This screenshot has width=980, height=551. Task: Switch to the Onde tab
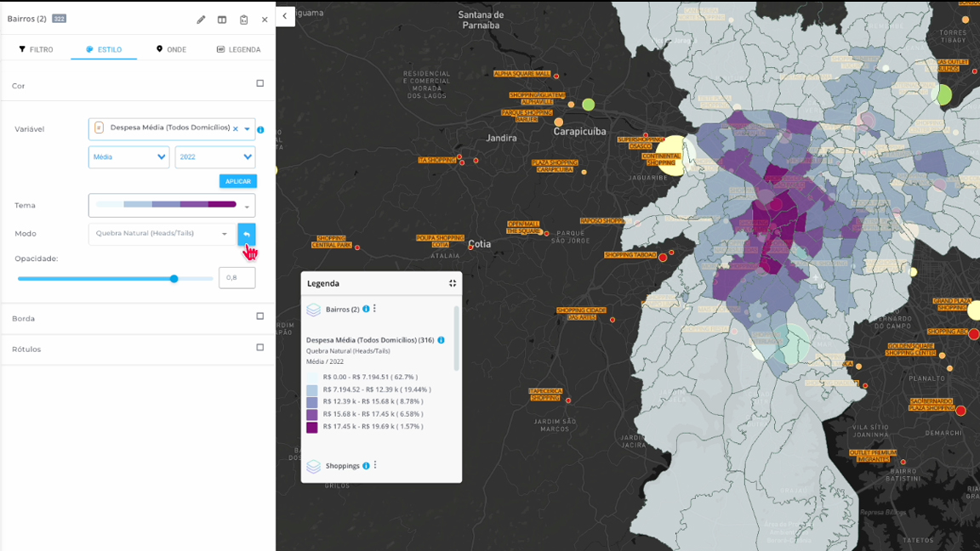coord(171,49)
